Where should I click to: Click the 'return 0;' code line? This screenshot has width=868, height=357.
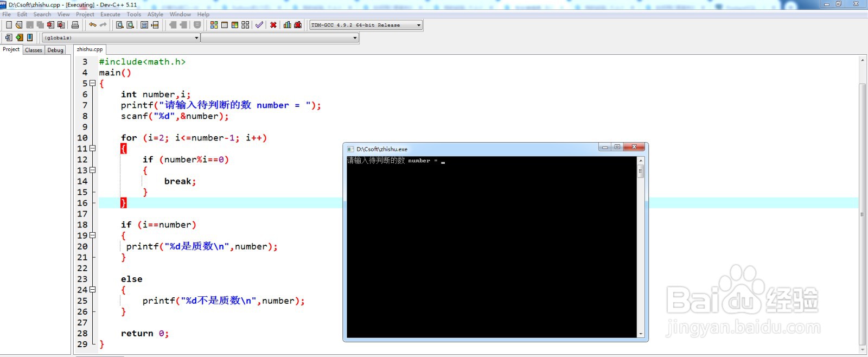pyautogui.click(x=145, y=333)
